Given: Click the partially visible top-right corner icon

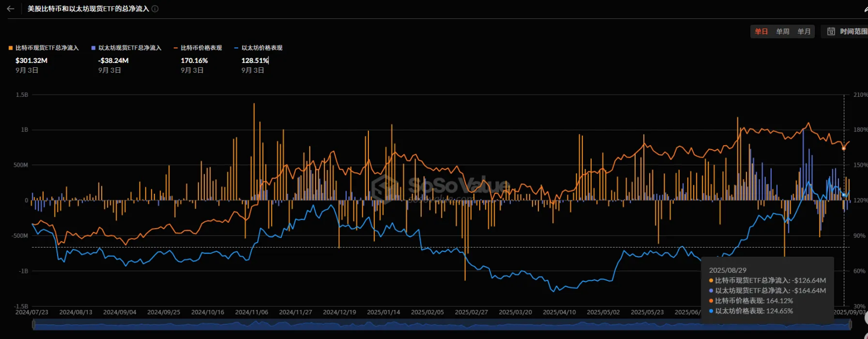Looking at the screenshot, I should [865, 8].
